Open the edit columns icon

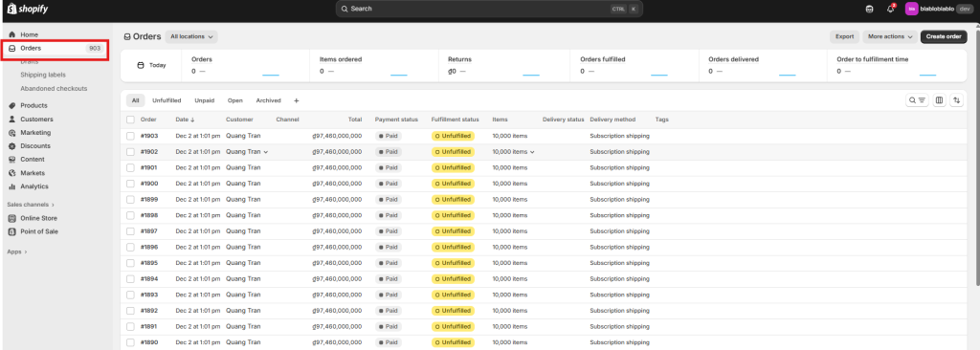tap(940, 100)
